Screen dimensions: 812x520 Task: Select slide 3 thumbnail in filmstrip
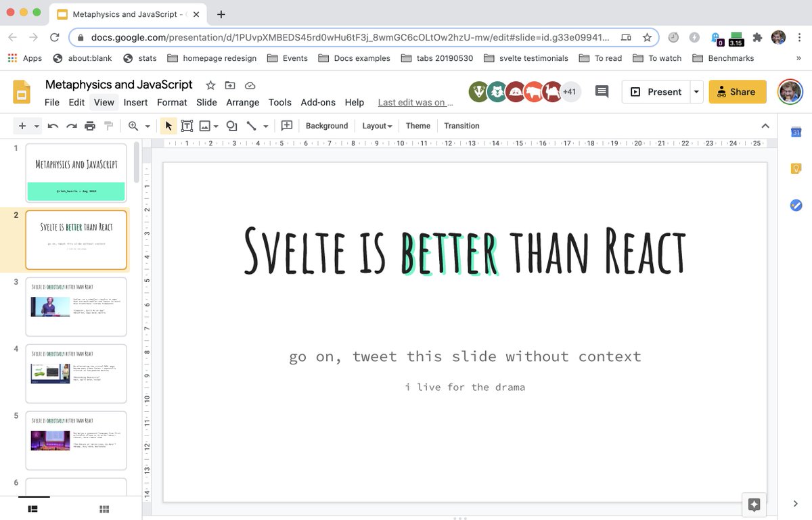point(76,306)
